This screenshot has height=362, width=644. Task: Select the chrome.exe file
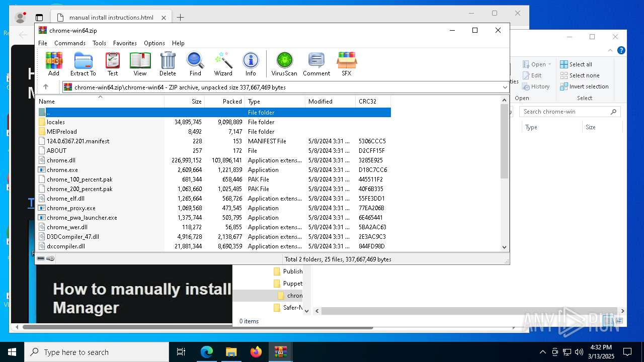214,170
